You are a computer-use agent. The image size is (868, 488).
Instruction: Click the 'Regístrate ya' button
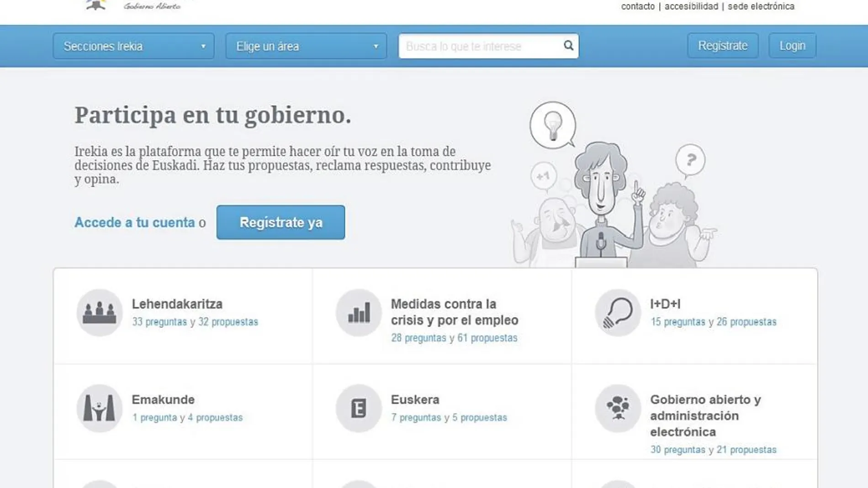[281, 222]
